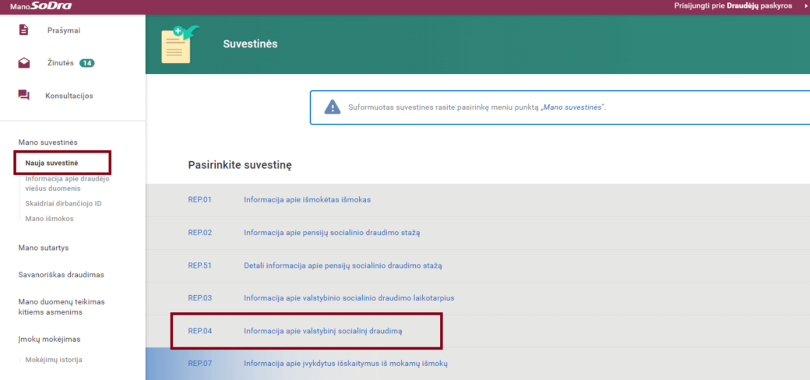
Task: Follow the „Mano suvestinės" link in notice
Action: (x=572, y=107)
